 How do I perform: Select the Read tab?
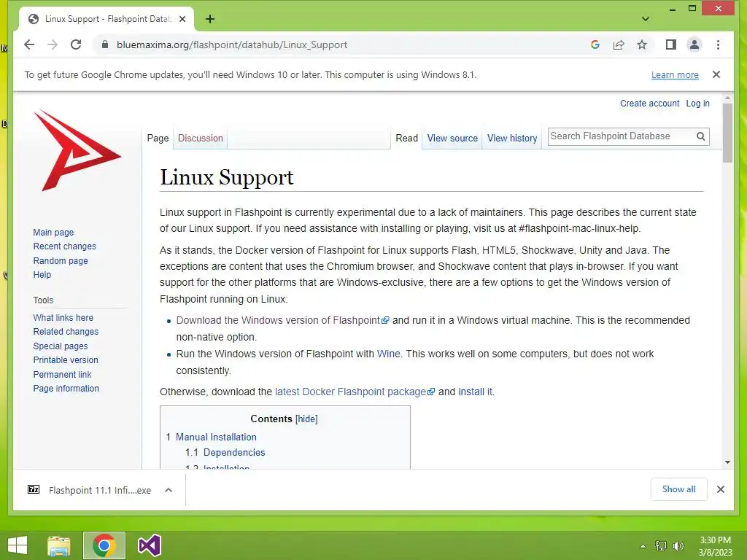click(x=406, y=138)
